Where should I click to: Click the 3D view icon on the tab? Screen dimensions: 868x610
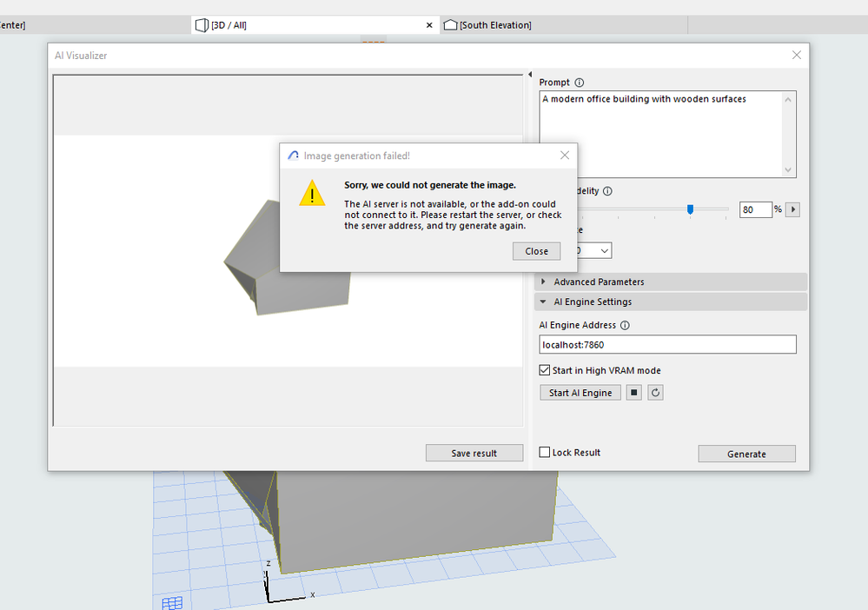(202, 25)
